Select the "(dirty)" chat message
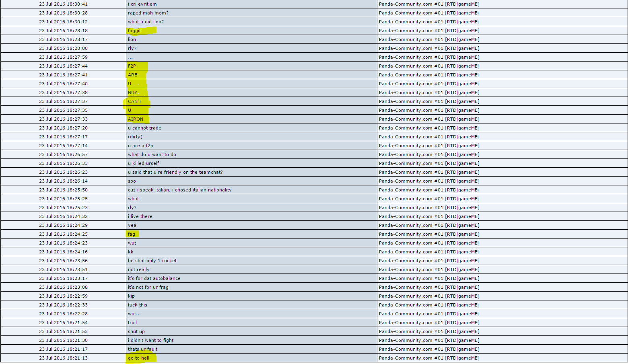The image size is (628, 364). point(135,137)
